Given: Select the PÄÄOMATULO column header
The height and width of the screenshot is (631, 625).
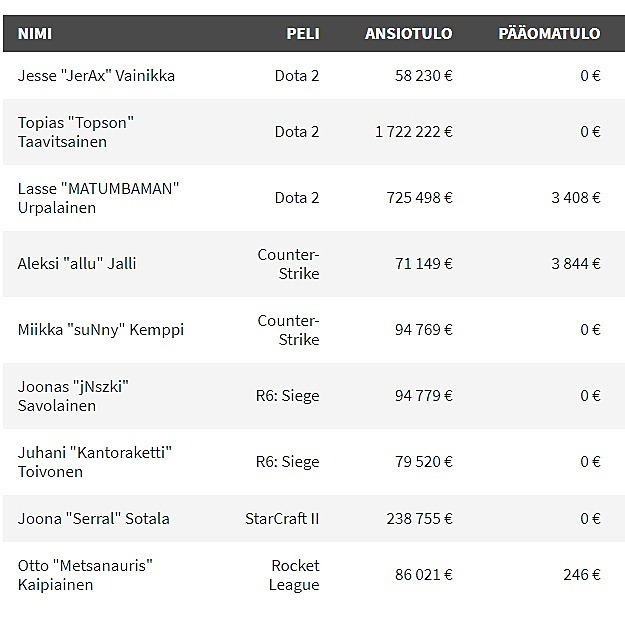Looking at the screenshot, I should tap(549, 33).
